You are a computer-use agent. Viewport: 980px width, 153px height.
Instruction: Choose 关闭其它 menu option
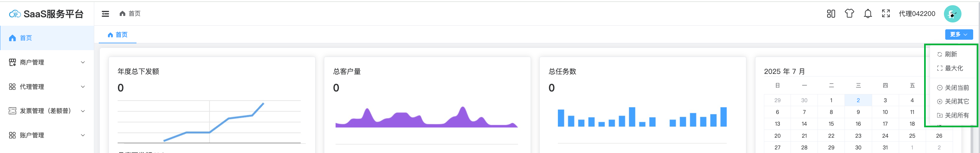(956, 102)
